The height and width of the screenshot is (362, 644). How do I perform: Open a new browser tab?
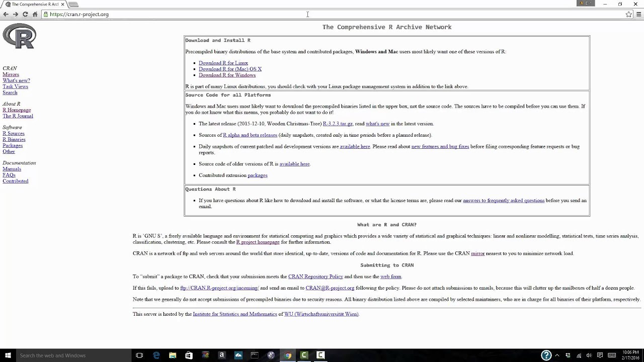[x=73, y=5]
